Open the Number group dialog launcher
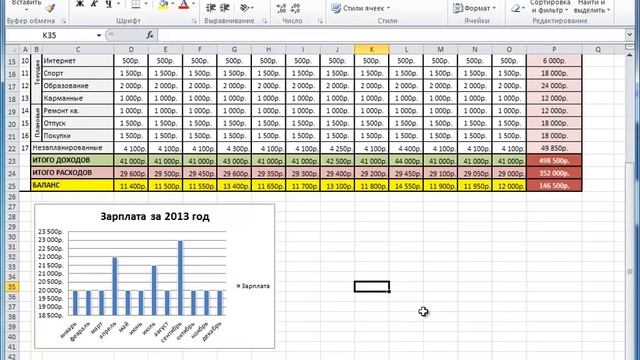Image resolution: width=640 pixels, height=360 pixels. 320,21
